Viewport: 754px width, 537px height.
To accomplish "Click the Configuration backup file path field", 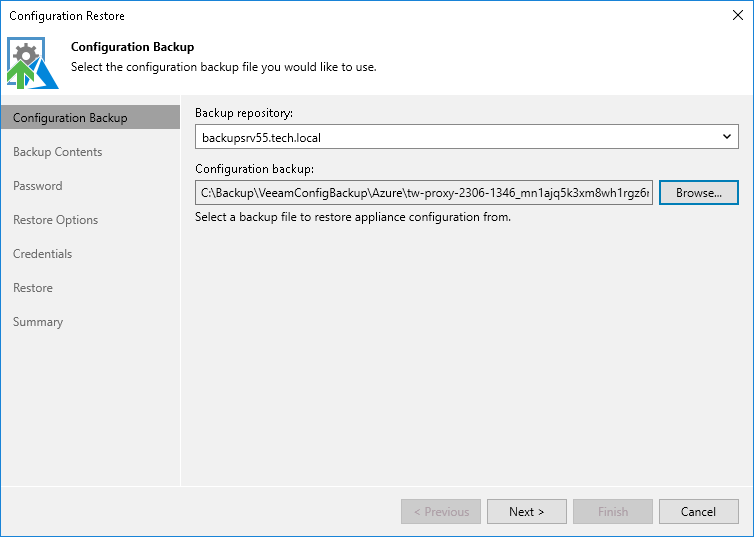I will pos(424,193).
